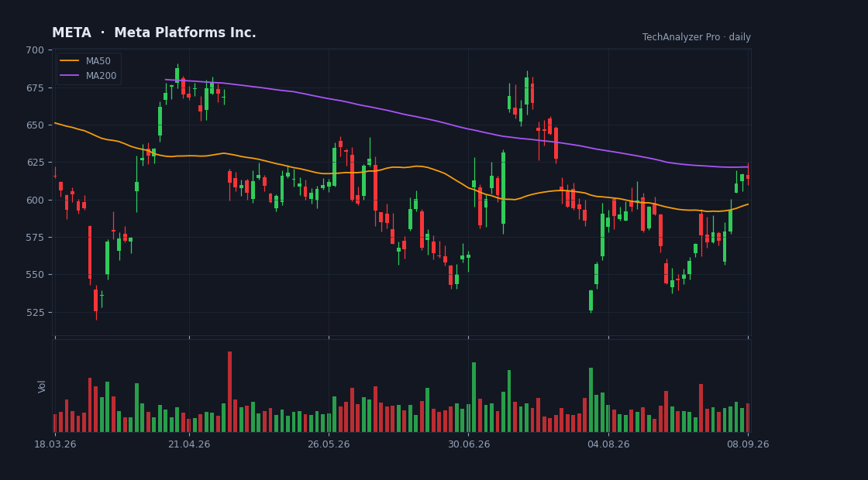Click the tallest red volume bar
The width and height of the screenshot is (868, 480).
click(x=229, y=392)
